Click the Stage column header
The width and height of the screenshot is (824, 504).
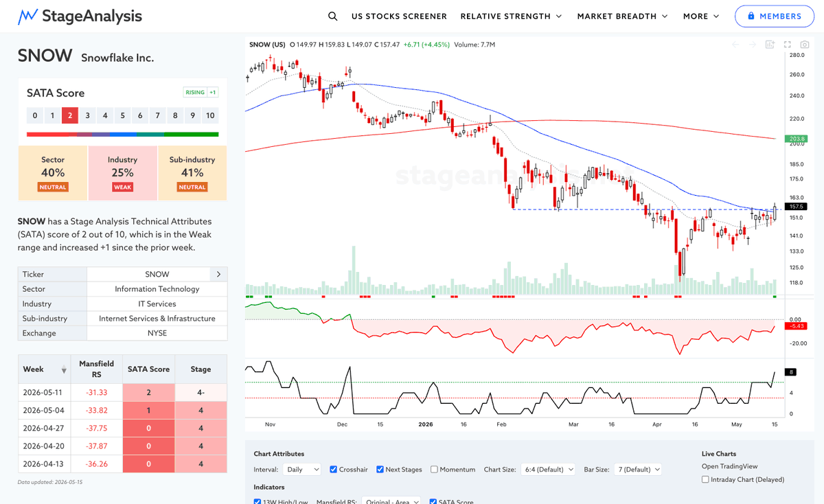click(x=201, y=369)
